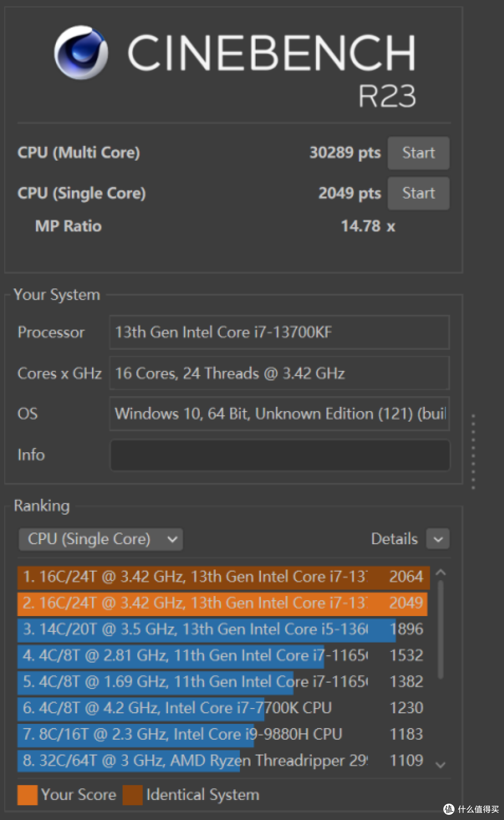
Task: Select your score entry with 2049
Action: (x=223, y=603)
